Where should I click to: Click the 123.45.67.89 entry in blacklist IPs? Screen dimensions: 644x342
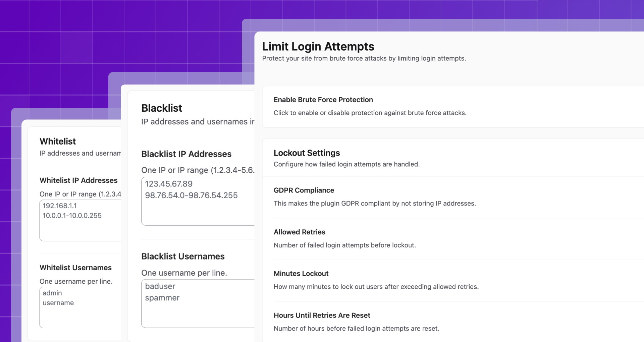169,184
